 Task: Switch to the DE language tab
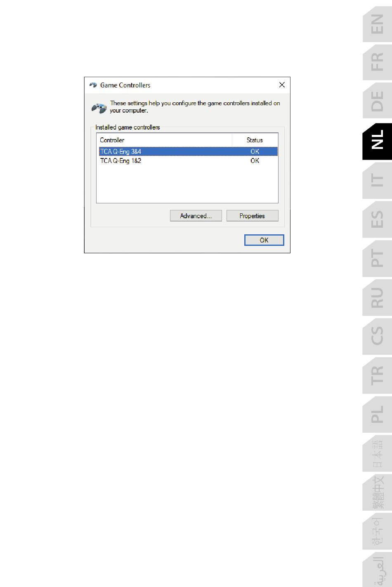tap(377, 101)
